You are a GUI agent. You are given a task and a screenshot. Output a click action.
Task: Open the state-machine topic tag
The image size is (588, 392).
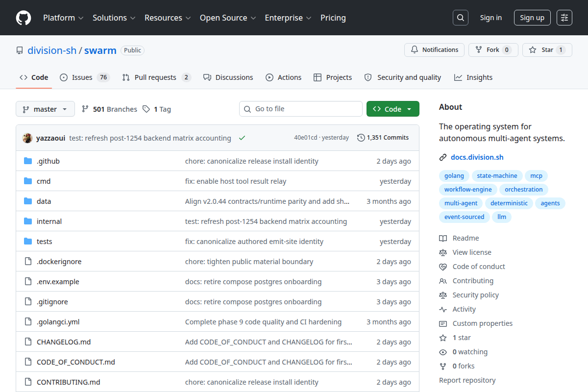pyautogui.click(x=497, y=176)
